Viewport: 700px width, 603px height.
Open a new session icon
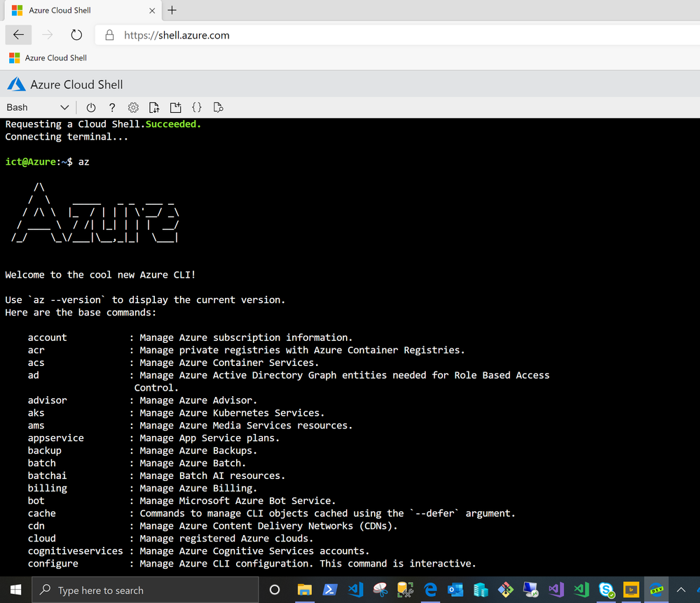[x=175, y=108]
